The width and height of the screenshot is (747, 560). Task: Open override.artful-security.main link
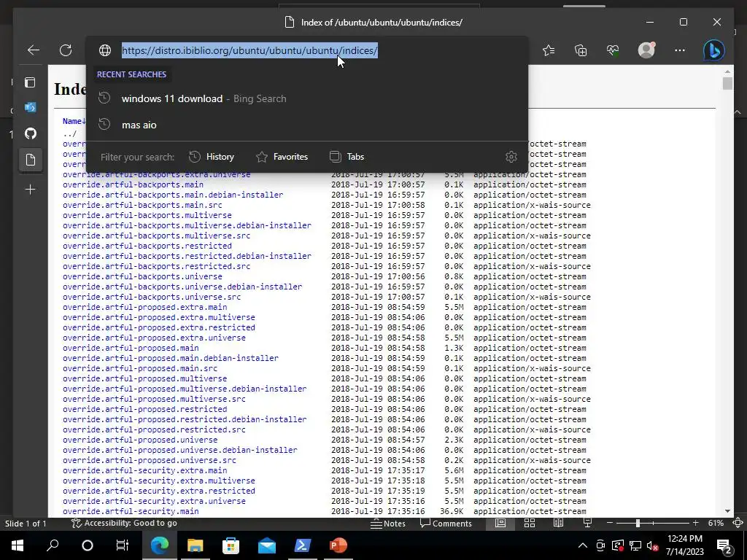131,511
